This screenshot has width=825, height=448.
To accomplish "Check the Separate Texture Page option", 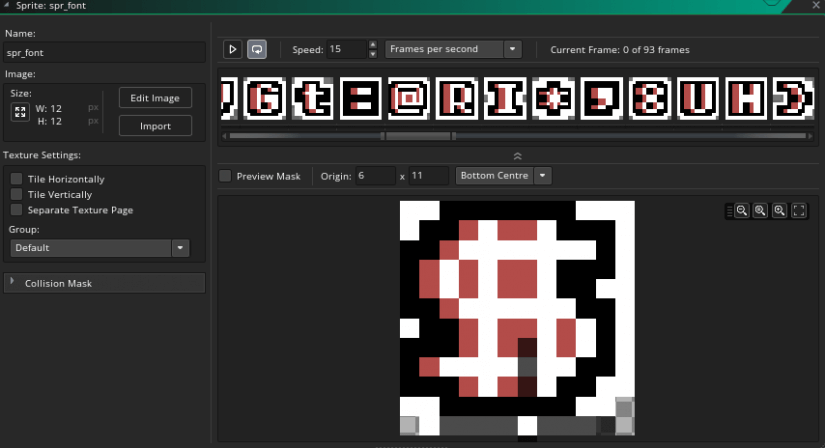I will coord(16,210).
